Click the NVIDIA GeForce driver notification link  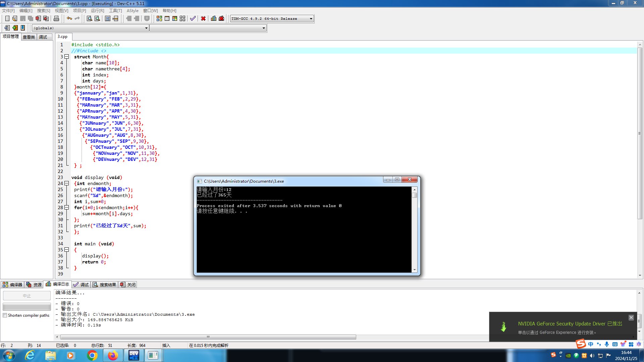pyautogui.click(x=570, y=324)
